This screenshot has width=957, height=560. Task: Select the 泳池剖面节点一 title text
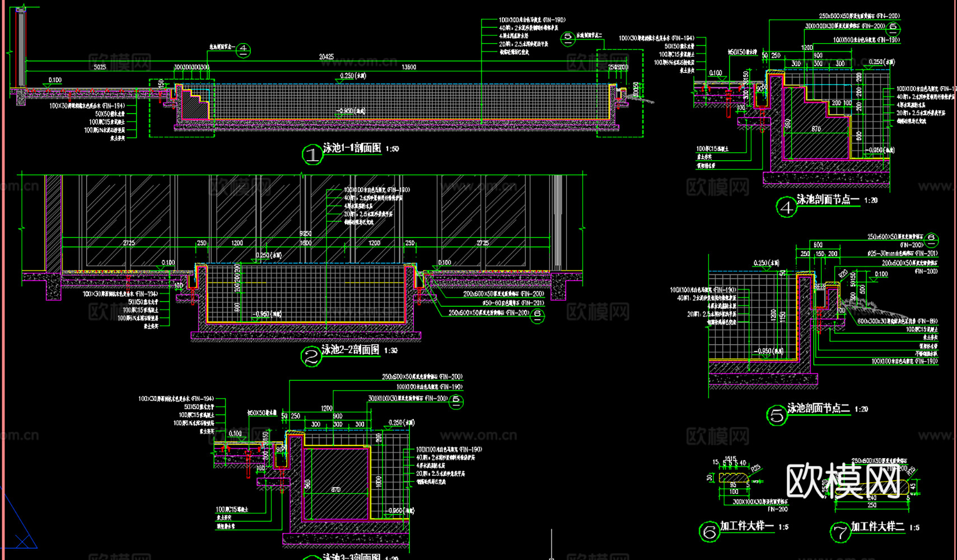click(x=828, y=199)
